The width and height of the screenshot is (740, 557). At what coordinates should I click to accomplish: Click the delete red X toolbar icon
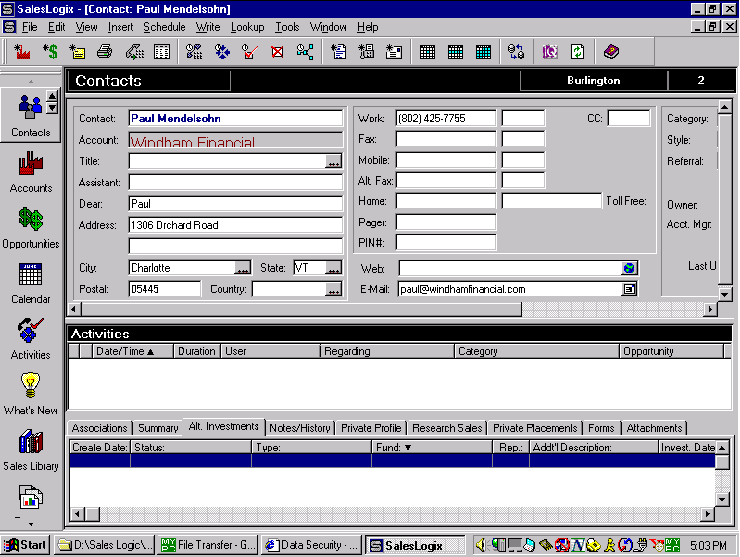tap(278, 51)
